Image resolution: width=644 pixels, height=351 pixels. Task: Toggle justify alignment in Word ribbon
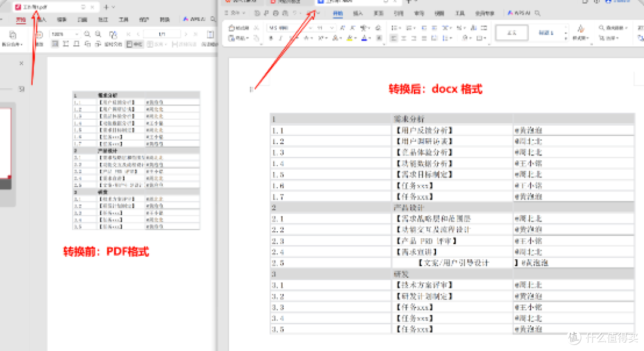[425, 38]
